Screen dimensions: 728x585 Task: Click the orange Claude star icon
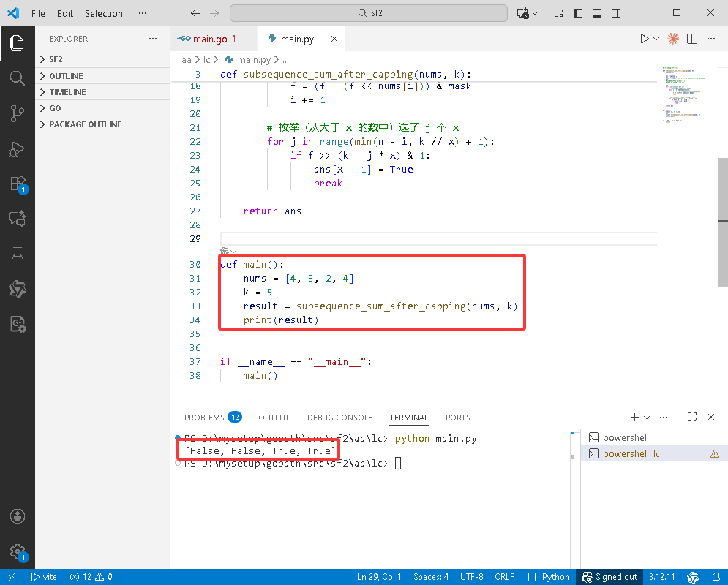[x=672, y=39]
